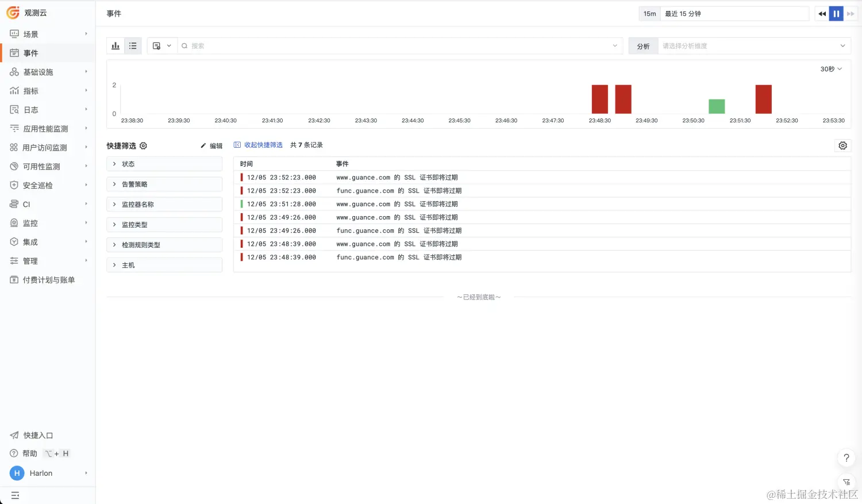
Task: Click the 监控 sidebar icon
Action: tap(14, 223)
